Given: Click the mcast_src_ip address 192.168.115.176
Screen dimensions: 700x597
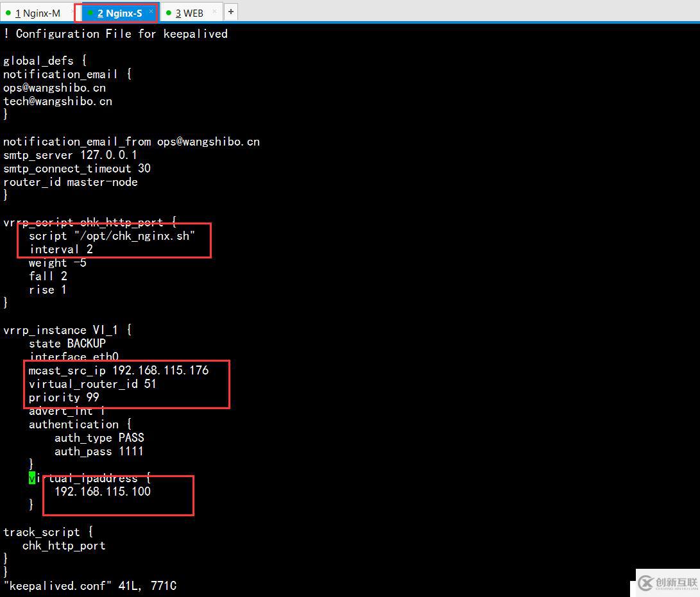Looking at the screenshot, I should (x=160, y=370).
